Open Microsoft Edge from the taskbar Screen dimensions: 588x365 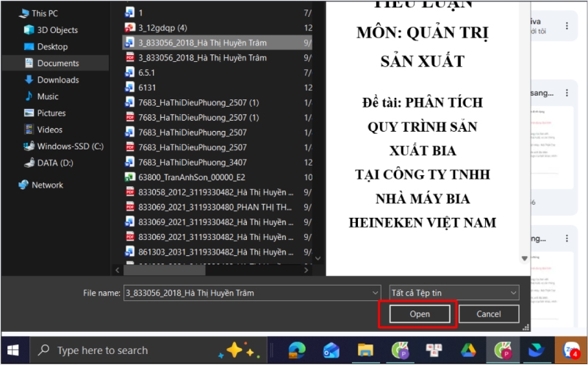(297, 350)
